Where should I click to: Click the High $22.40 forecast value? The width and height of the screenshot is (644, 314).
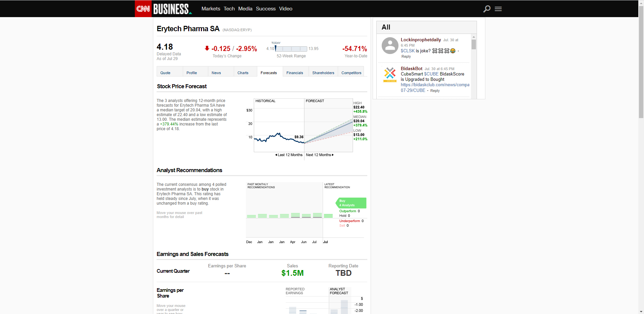359,107
